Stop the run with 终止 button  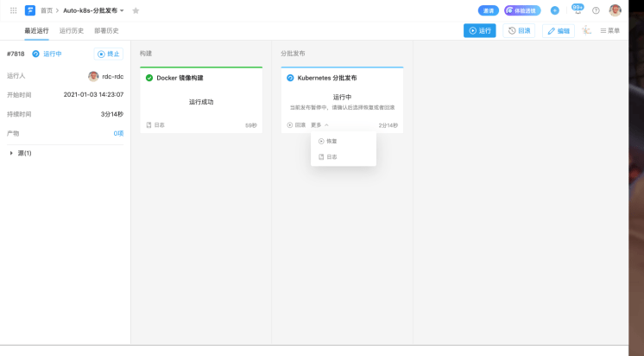(x=109, y=54)
